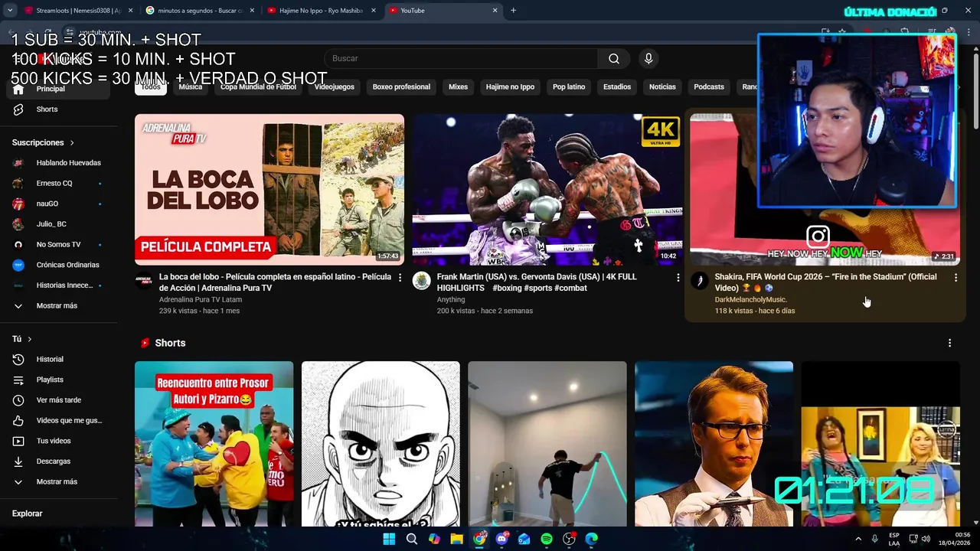Click the search magnifier button
This screenshot has width=980, height=551.
[x=613, y=59]
